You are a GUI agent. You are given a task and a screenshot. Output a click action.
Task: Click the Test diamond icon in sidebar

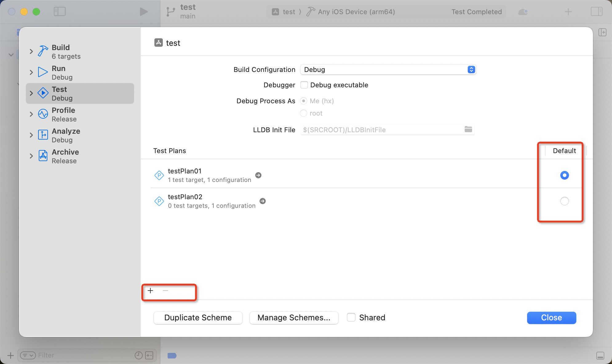[x=43, y=93]
